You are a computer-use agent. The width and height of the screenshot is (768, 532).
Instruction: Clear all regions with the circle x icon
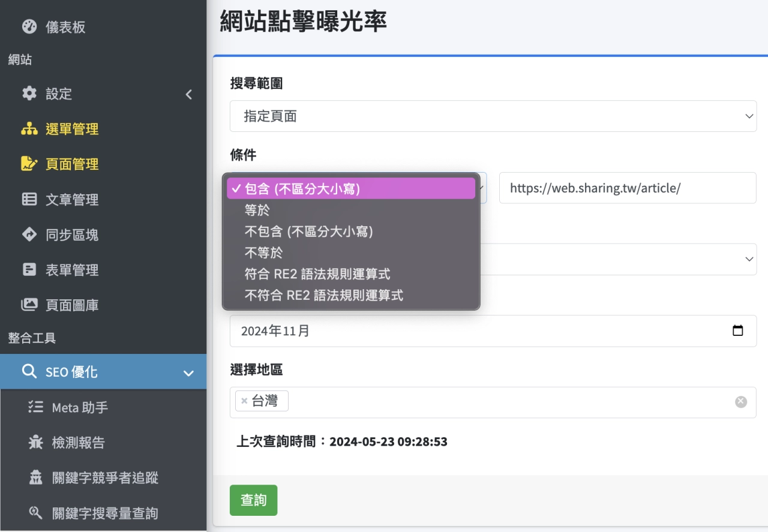(x=741, y=402)
